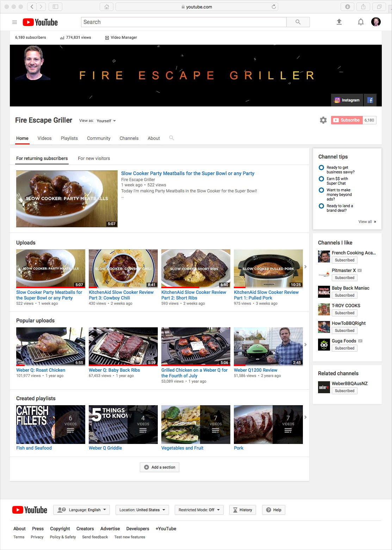Click the Safari share button
392x550 pixels.
pyautogui.click(x=363, y=7)
